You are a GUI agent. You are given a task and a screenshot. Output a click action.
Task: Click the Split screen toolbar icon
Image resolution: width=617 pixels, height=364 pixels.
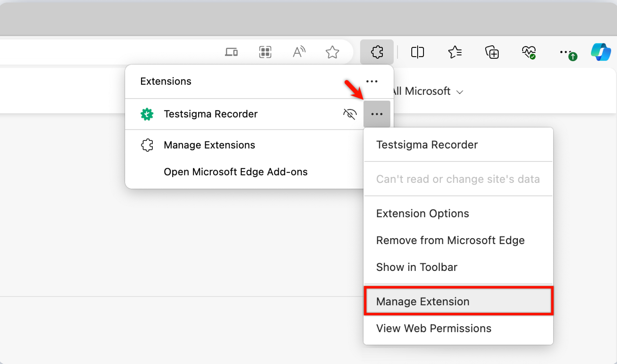click(417, 52)
